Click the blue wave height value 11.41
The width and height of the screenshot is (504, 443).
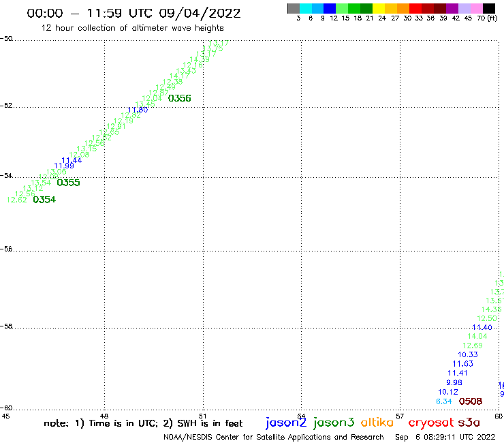coord(458,373)
